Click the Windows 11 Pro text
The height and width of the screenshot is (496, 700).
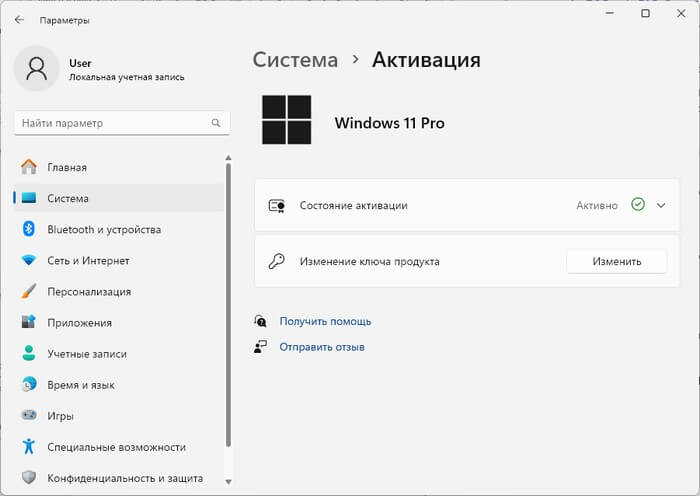[389, 123]
